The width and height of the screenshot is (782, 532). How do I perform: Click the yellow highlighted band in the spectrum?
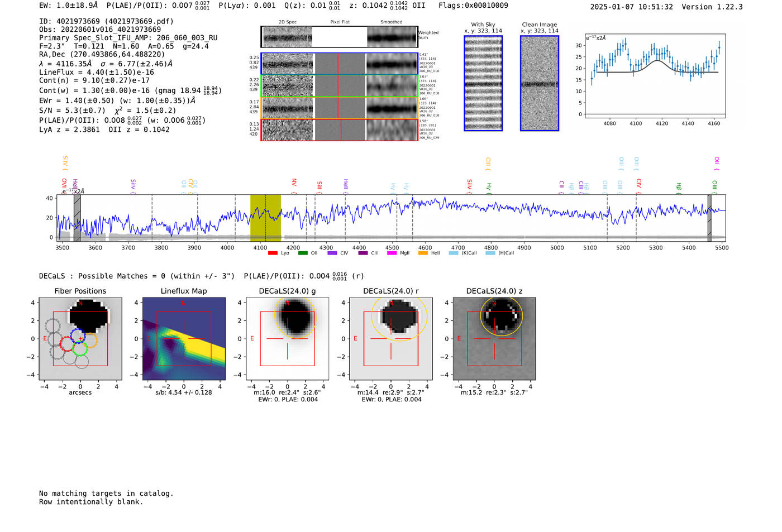click(x=265, y=218)
